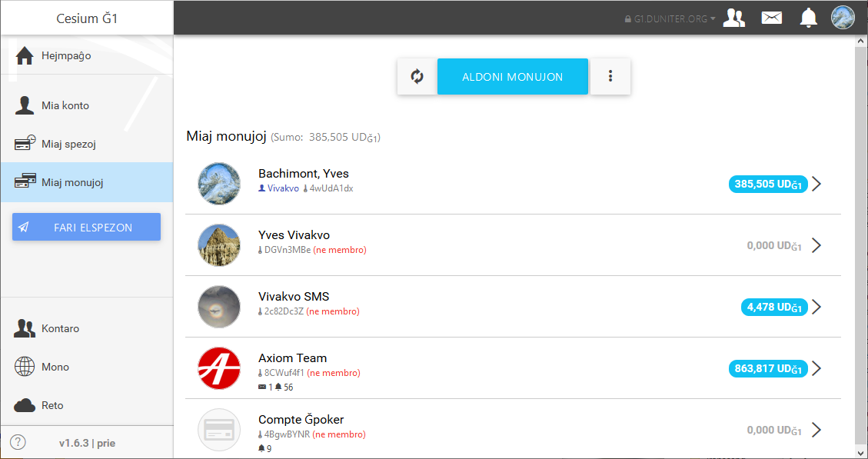Open Vivakvo SMS wallet chevron
The image size is (868, 459).
pyautogui.click(x=816, y=307)
